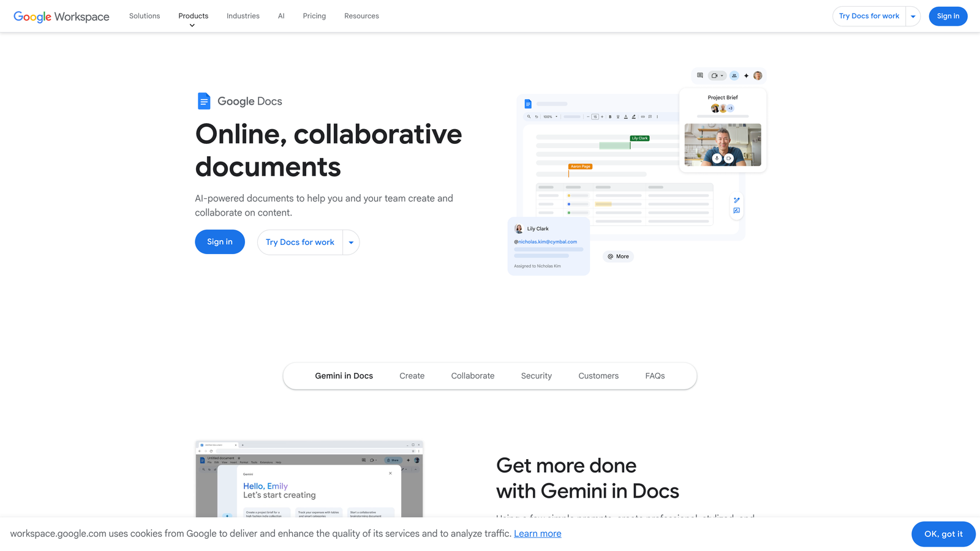Click the undo icon in the toolbar
This screenshot has width=980, height=551.
tap(537, 116)
